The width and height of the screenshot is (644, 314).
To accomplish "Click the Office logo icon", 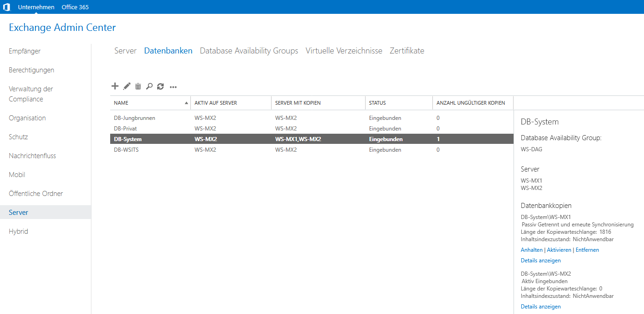I will point(6,7).
